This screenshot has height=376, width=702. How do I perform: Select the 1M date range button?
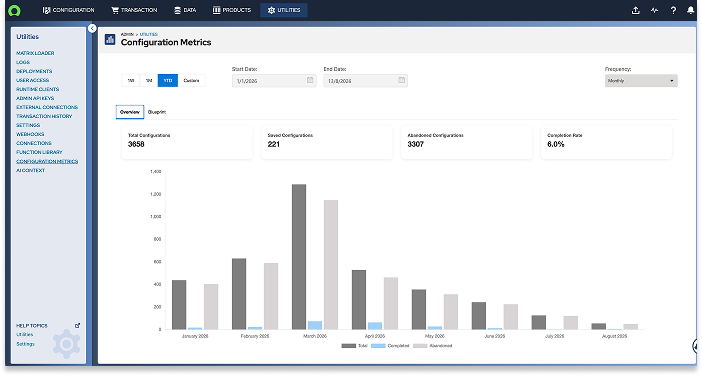click(x=149, y=81)
